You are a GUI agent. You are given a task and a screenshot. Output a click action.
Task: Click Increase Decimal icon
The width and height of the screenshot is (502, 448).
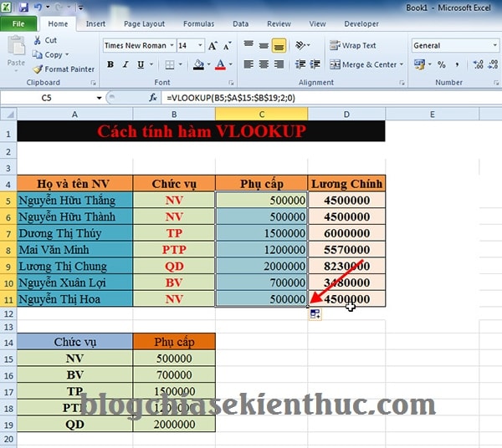point(479,64)
